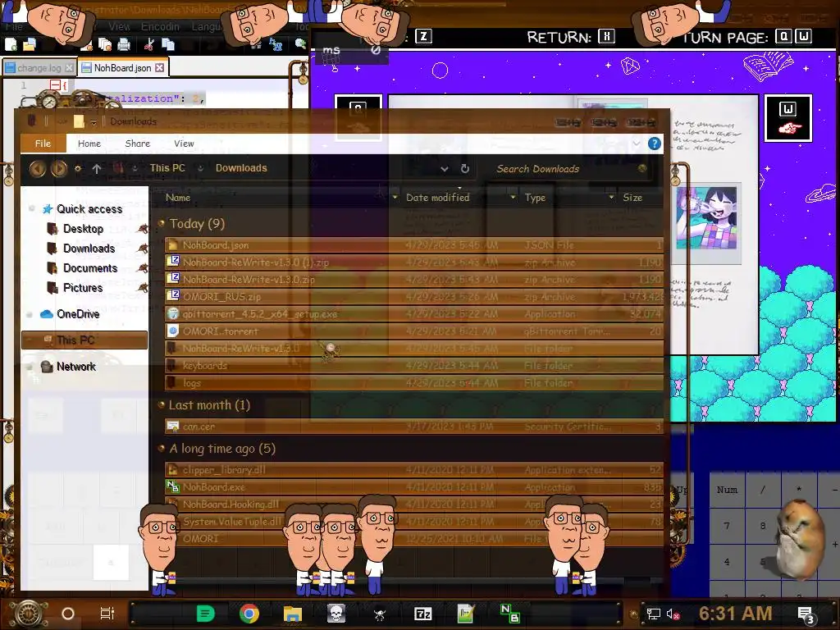Viewport: 840px width, 630px height.
Task: Click Downloads in the address breadcrumb
Action: [241, 168]
